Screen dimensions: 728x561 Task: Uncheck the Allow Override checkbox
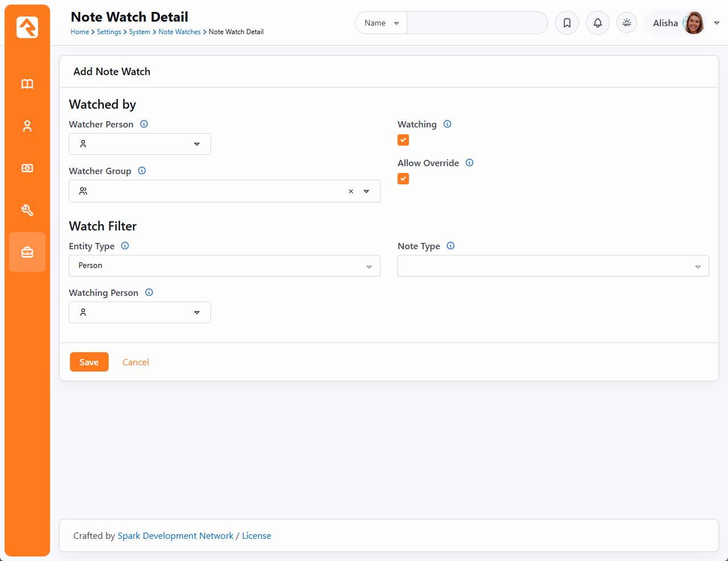(403, 179)
